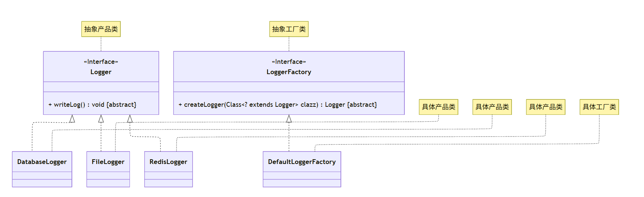Click the inheritance arrowhead under LoggerFactory
The width and height of the screenshot is (644, 197).
(289, 118)
